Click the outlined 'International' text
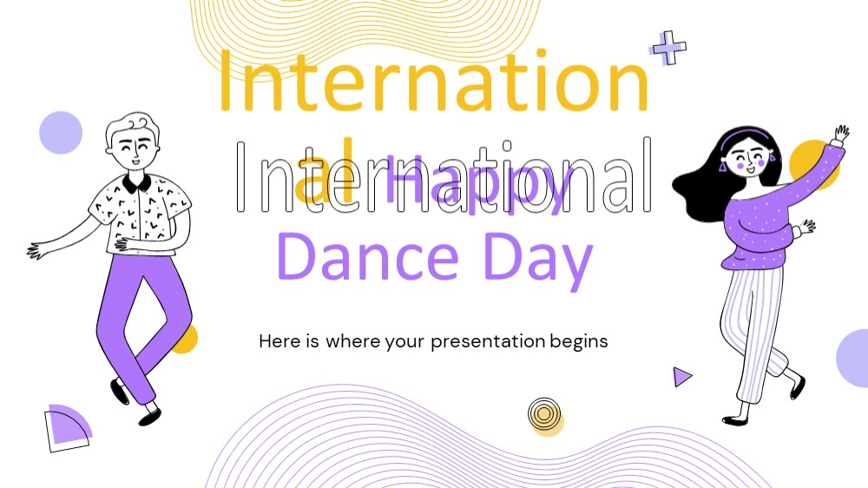The width and height of the screenshot is (868, 488). (444, 176)
